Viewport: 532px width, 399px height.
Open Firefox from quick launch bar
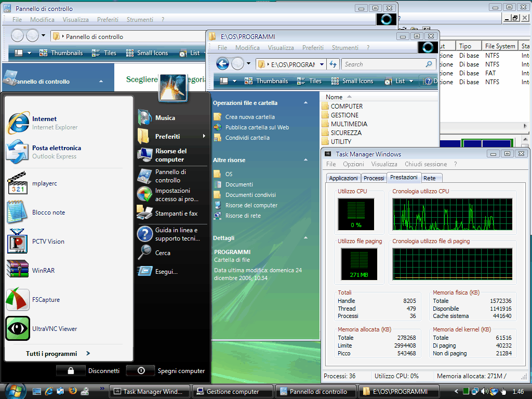(x=73, y=391)
